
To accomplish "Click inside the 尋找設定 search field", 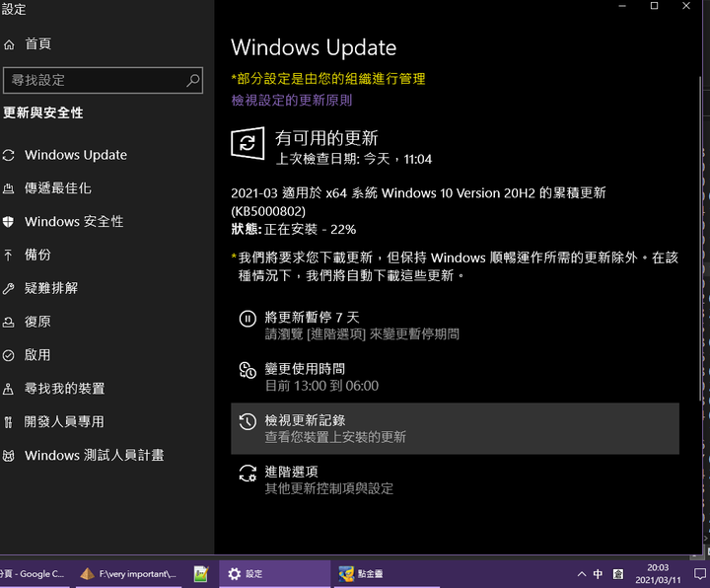I will tap(103, 81).
